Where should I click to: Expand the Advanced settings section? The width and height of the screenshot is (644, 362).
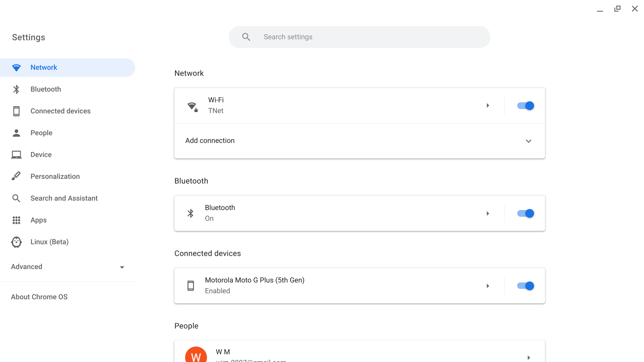[x=122, y=267]
